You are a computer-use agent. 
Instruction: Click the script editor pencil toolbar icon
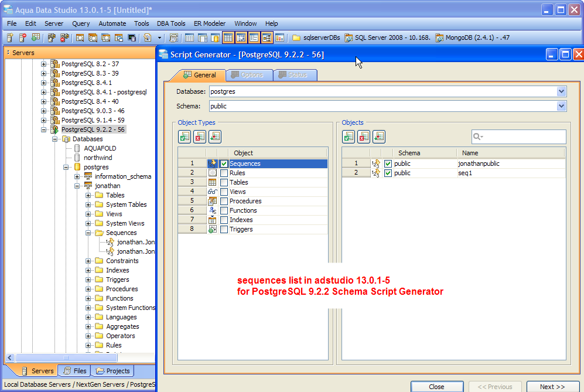pos(148,38)
